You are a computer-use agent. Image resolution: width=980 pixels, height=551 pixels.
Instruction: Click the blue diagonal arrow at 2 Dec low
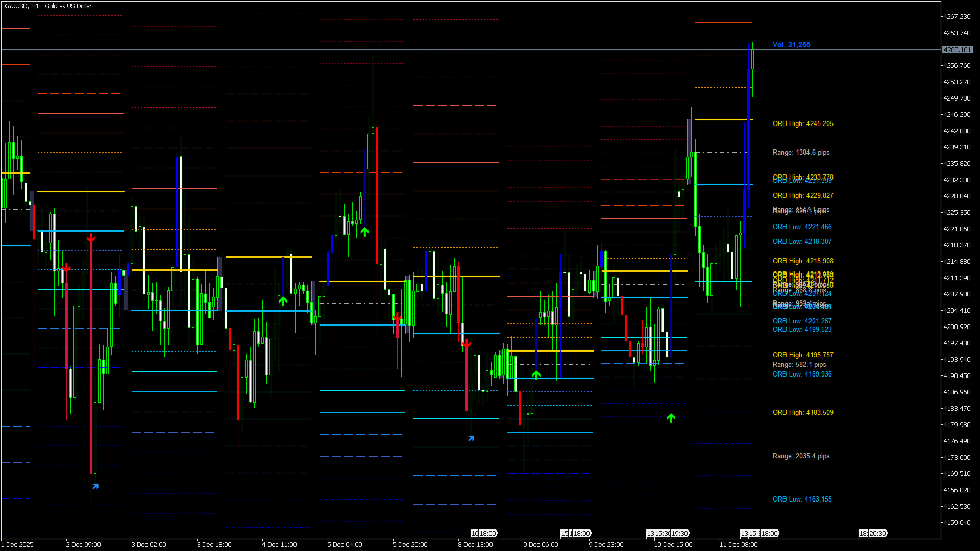[x=95, y=486]
